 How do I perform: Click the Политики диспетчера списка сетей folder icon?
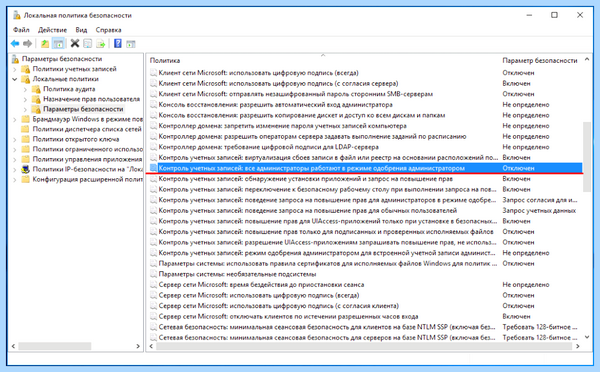tap(26, 129)
